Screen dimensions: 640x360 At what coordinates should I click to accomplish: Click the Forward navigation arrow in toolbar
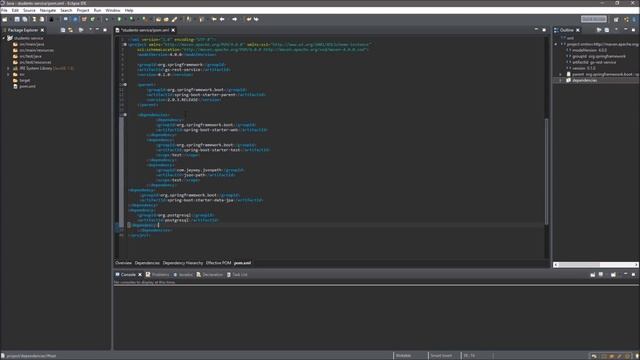point(235,19)
